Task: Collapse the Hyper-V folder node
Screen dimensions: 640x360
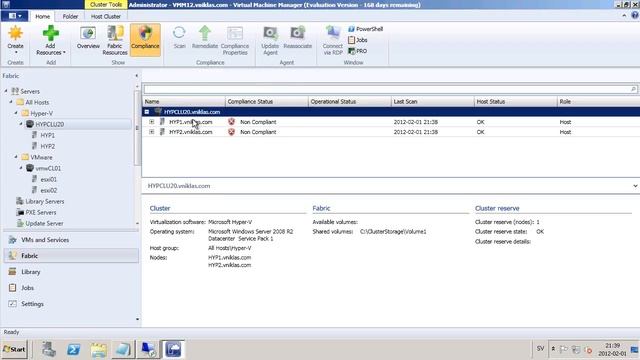Action: pyautogui.click(x=16, y=113)
